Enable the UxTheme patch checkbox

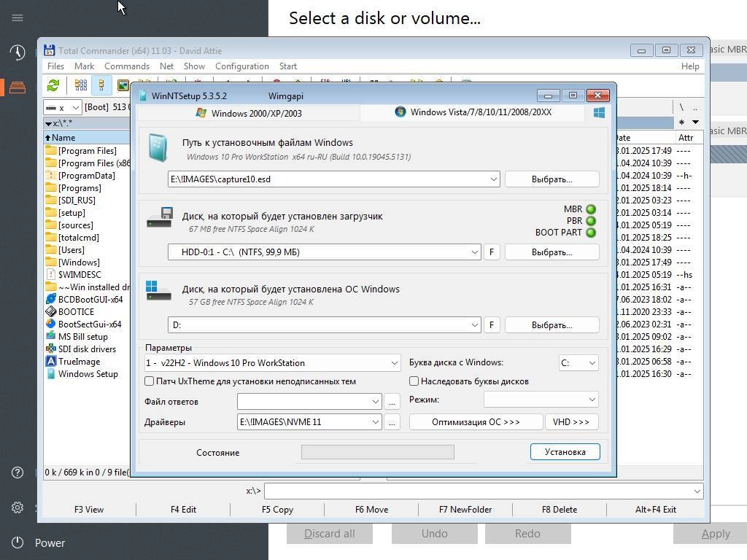click(x=149, y=381)
